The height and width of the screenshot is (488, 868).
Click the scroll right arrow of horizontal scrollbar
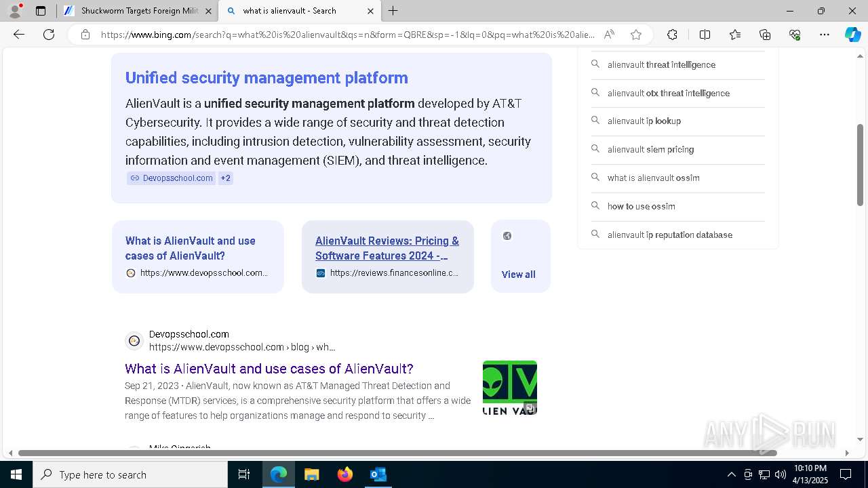[847, 453]
